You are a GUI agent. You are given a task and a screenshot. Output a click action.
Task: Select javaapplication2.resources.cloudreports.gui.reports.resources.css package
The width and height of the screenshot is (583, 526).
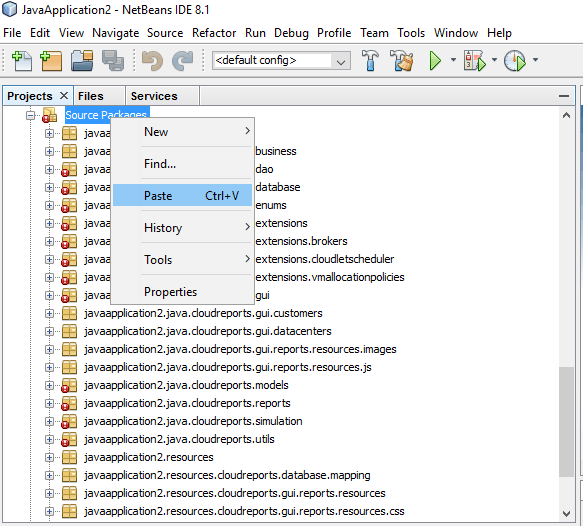244,512
